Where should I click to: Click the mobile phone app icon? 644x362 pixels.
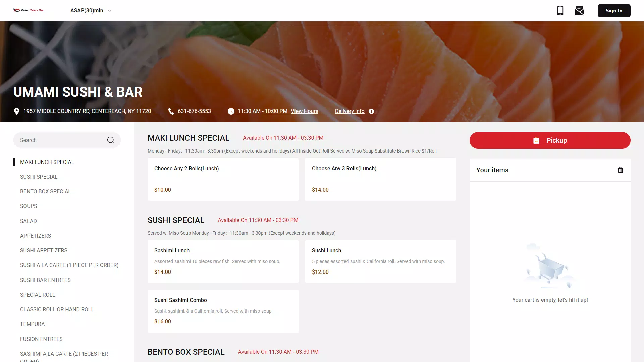pyautogui.click(x=560, y=11)
